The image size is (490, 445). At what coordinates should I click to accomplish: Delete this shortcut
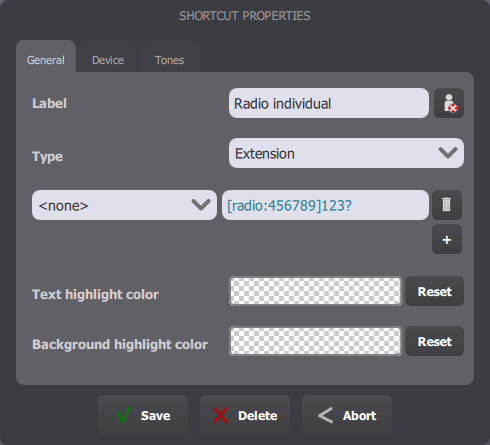coord(245,415)
